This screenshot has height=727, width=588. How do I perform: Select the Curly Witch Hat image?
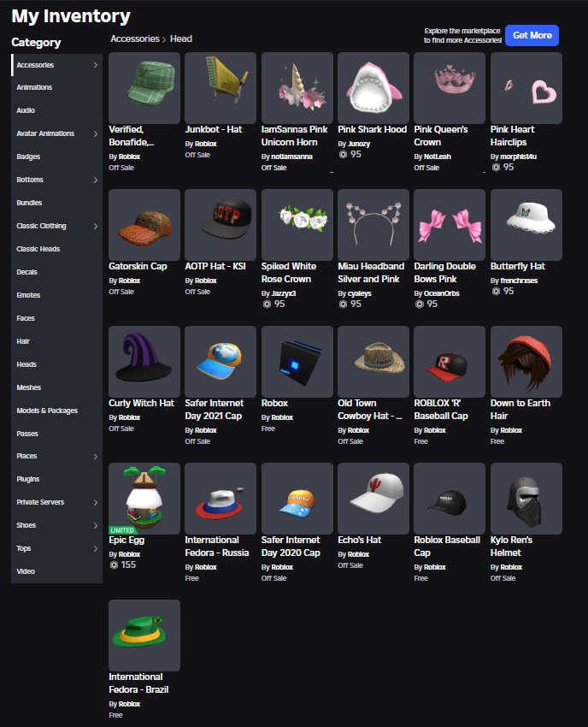pyautogui.click(x=144, y=361)
